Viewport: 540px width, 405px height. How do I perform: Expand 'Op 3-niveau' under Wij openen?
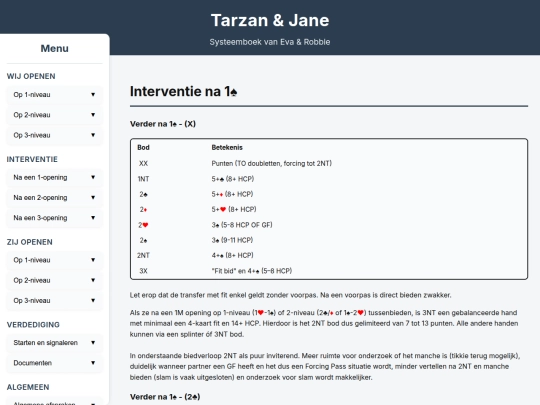(x=54, y=135)
